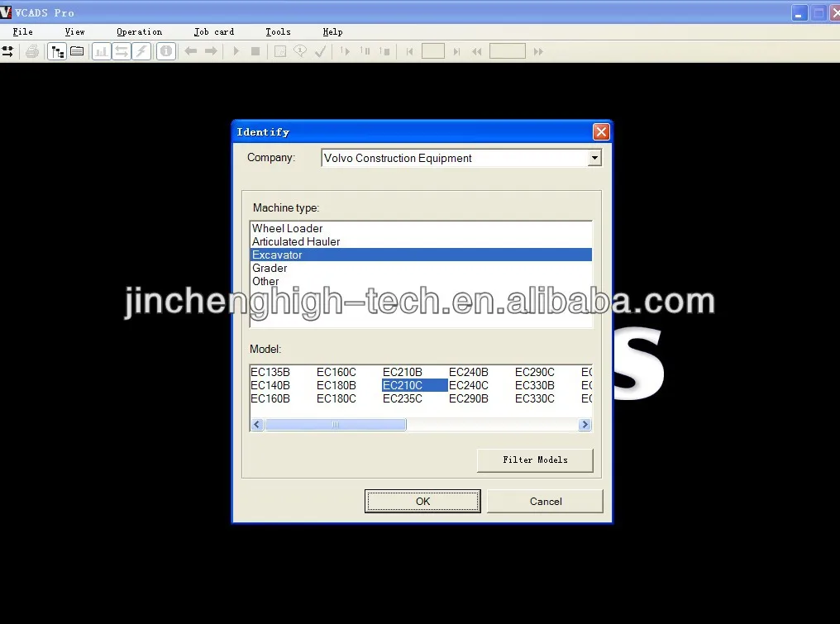
Task: Click the wider toolbar number field
Action: pyautogui.click(x=508, y=51)
